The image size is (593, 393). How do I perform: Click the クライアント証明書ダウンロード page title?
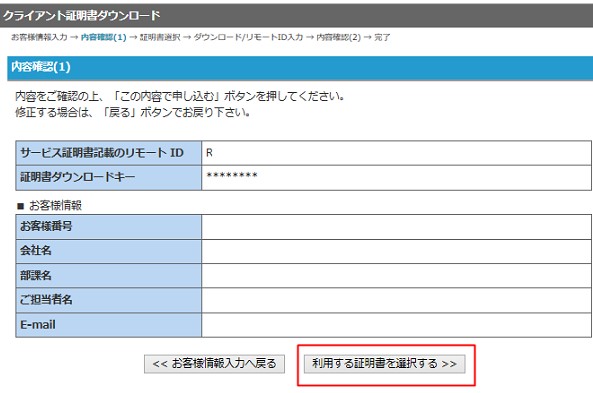point(82,16)
